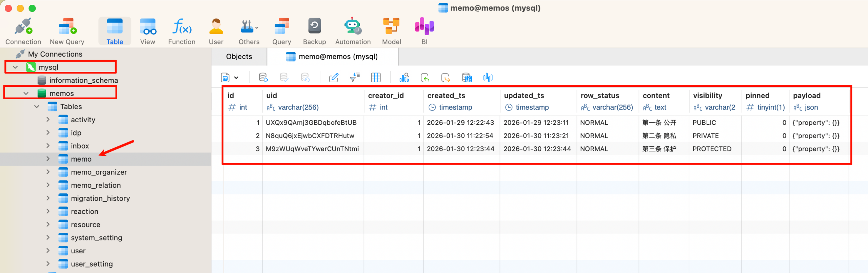The image size is (868, 273).
Task: Click the export icon with orange arrow
Action: 446,78
